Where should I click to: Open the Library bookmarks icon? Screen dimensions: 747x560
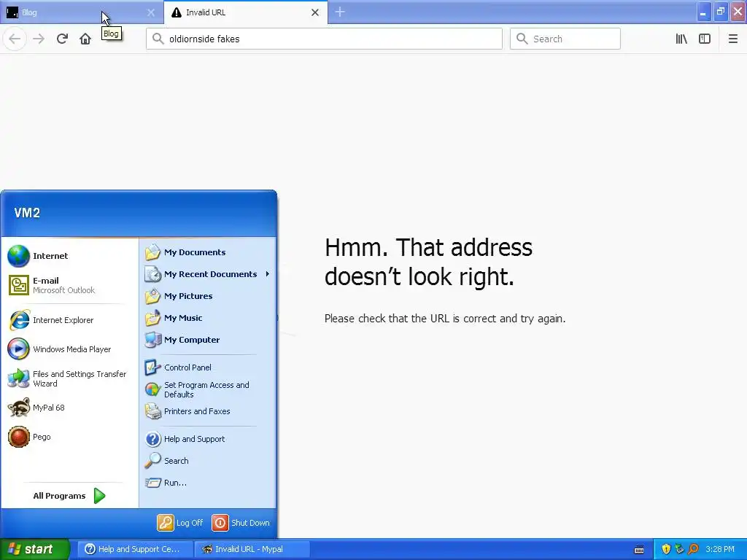(x=681, y=39)
